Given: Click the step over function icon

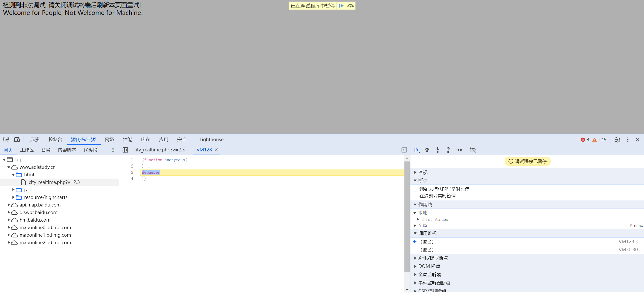Looking at the screenshot, I should click(x=427, y=150).
